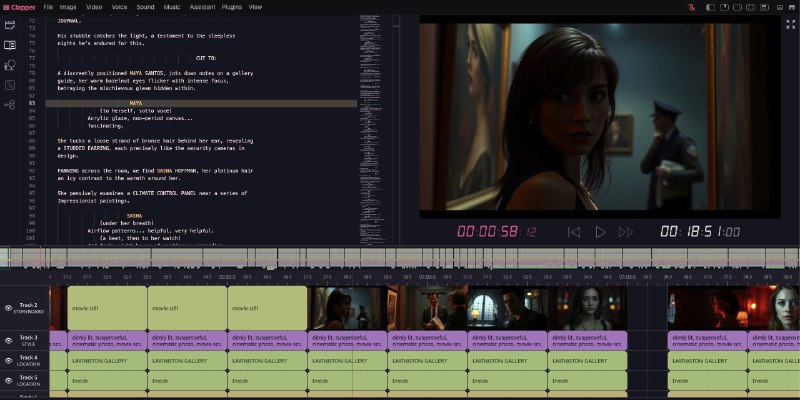The width and height of the screenshot is (800, 400).
Task: Click the muted microphone icon
Action: click(690, 7)
